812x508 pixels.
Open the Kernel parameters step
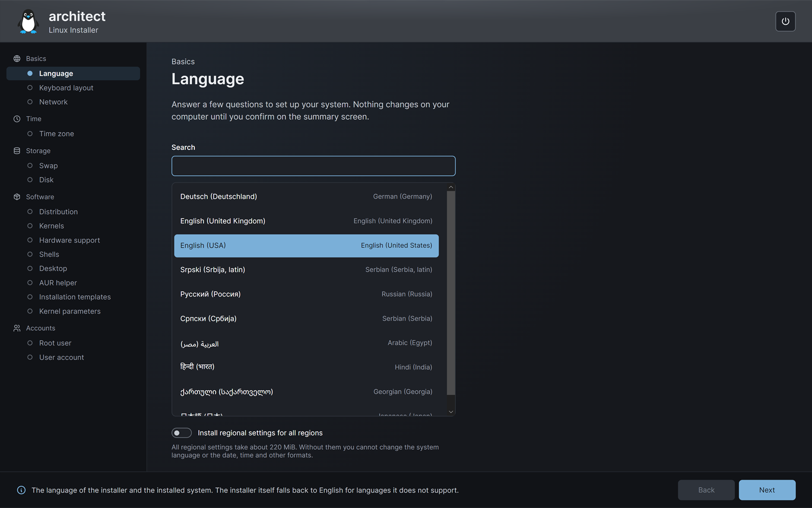point(73,311)
